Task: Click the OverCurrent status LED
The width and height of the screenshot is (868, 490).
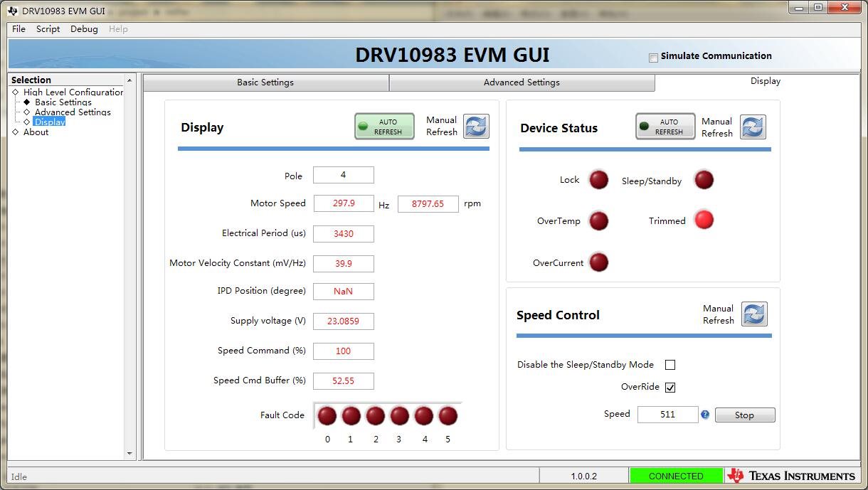Action: pos(599,262)
